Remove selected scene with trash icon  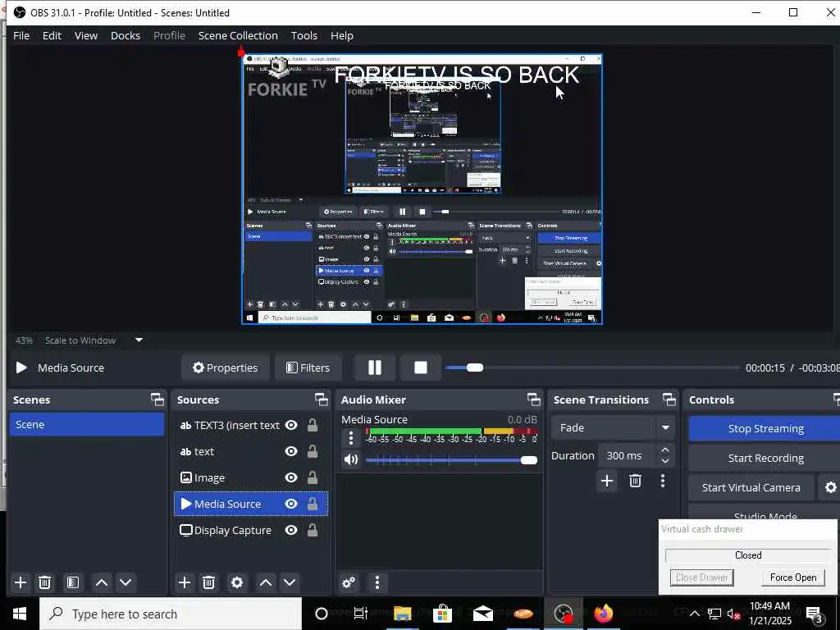pos(45,582)
